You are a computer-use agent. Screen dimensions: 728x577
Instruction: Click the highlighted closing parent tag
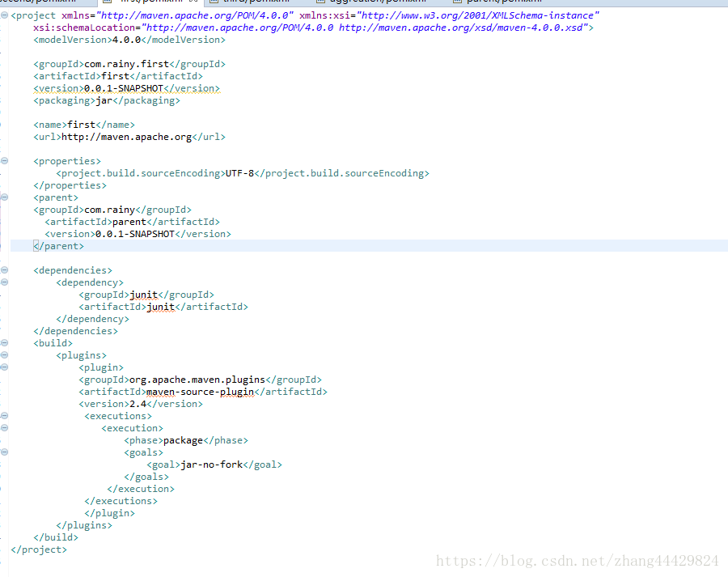(58, 246)
